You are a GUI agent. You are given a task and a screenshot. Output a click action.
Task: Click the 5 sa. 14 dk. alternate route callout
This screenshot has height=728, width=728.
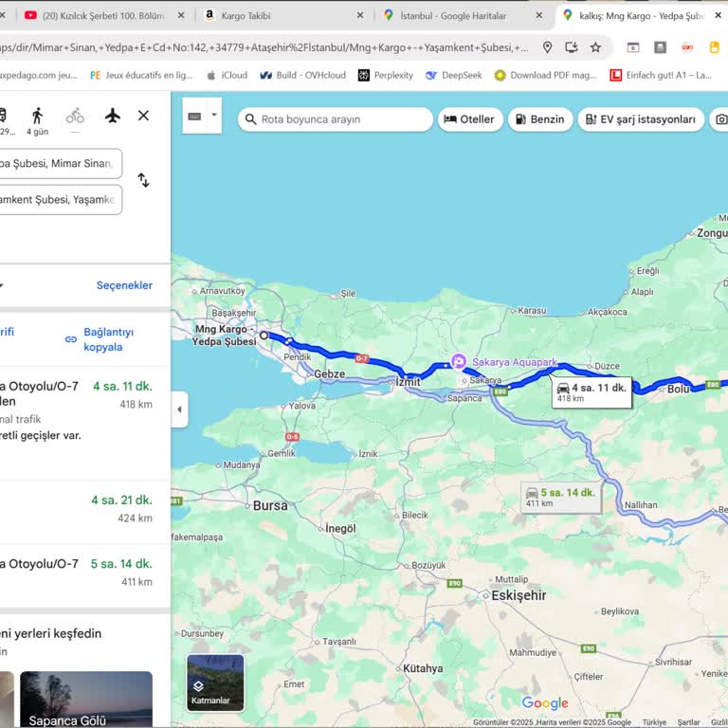[x=561, y=498]
